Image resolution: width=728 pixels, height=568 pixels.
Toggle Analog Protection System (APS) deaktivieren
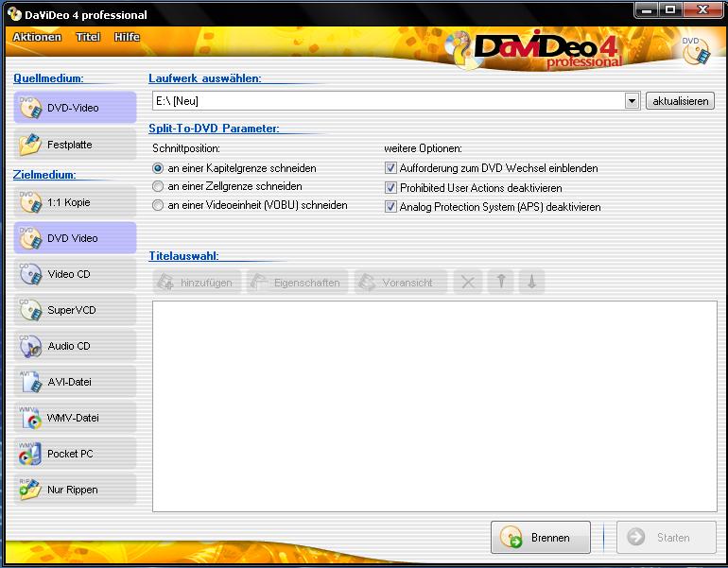point(390,207)
